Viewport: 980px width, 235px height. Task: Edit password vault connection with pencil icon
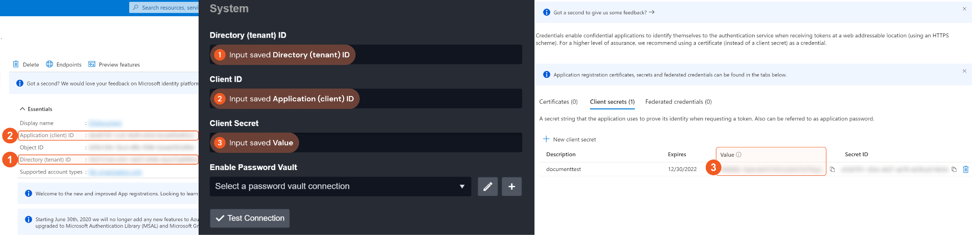(x=488, y=186)
